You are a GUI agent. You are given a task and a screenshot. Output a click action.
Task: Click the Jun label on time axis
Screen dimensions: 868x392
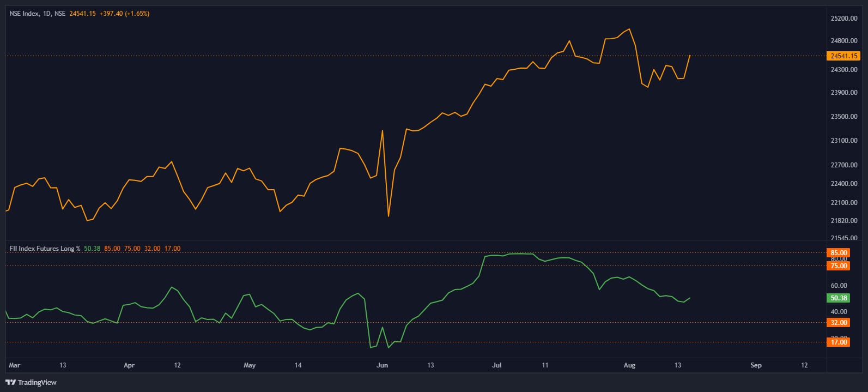[383, 365]
